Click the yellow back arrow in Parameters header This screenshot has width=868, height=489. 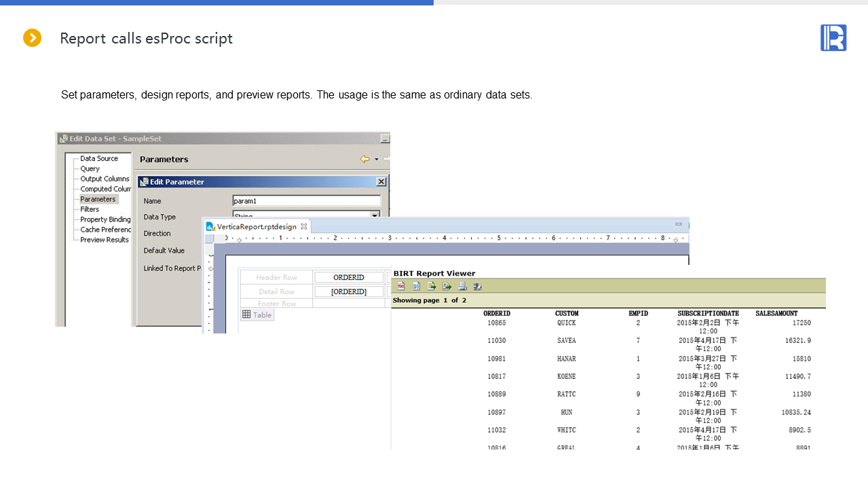coord(364,159)
